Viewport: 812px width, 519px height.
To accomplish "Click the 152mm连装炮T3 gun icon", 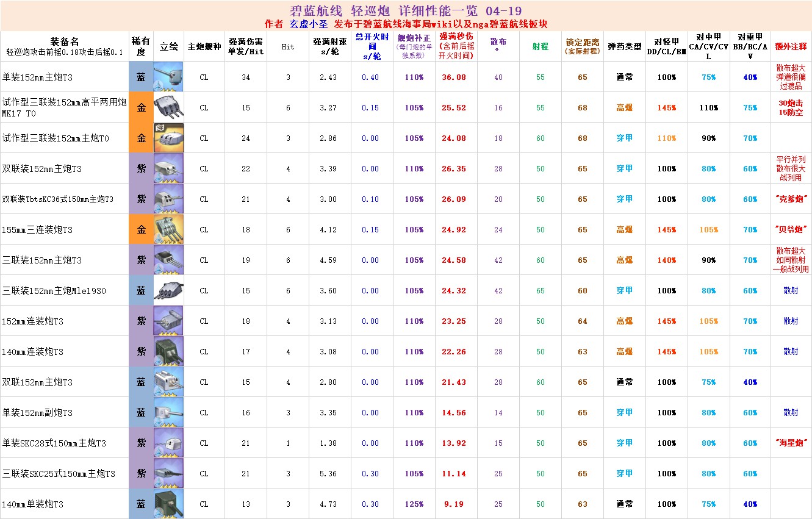I will tap(168, 321).
